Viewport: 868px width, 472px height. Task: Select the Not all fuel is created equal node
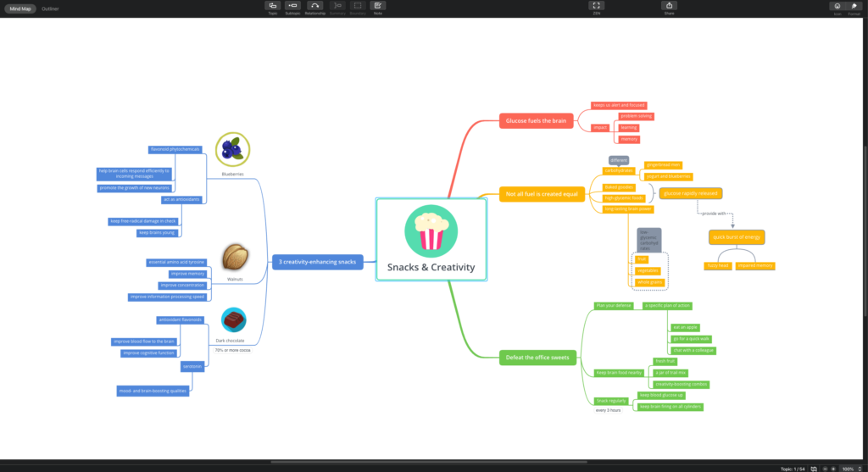[539, 193]
